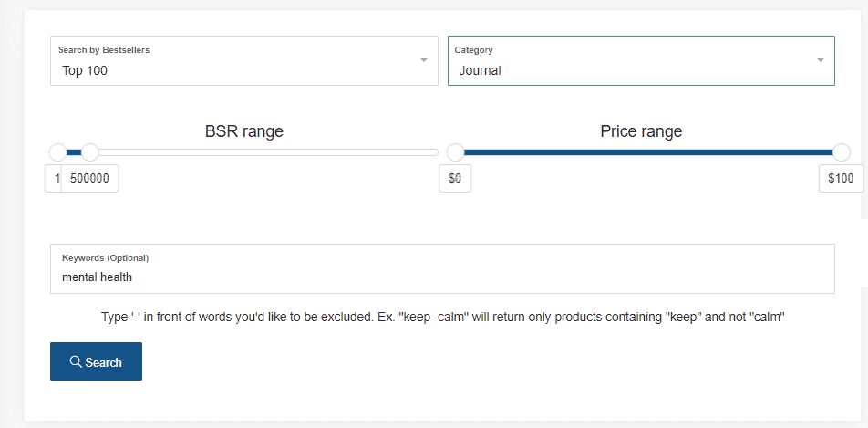Select the 'Top 100' value text
868x428 pixels.
pos(85,70)
